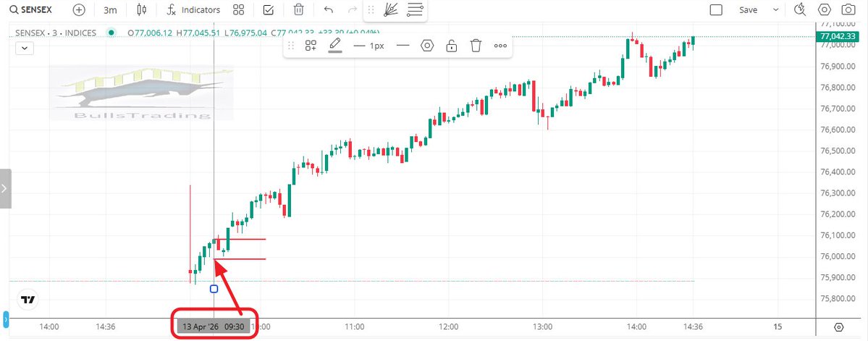The width and height of the screenshot is (868, 341).
Task: Grab the favorites toolbar drag handle
Action: pyautogui.click(x=371, y=9)
